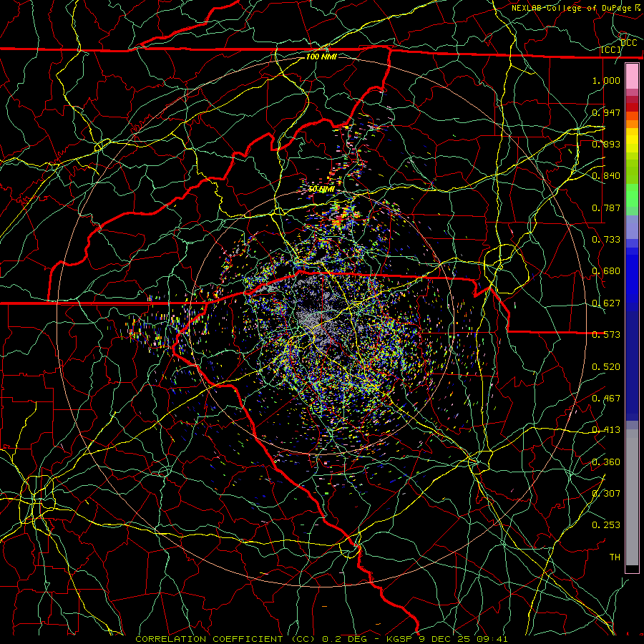Click the 0.733 scale value
Viewport: 644px width, 644px height.
point(606,240)
